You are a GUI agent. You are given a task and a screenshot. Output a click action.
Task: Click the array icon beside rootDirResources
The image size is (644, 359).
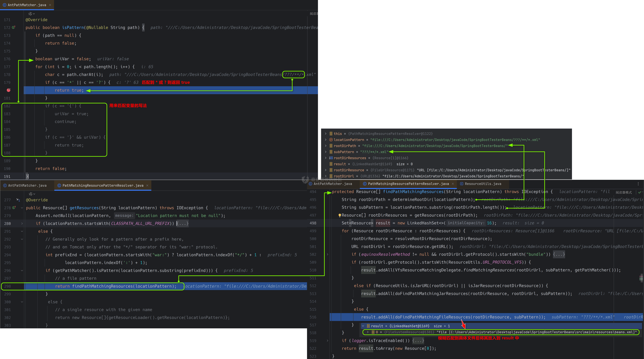pos(331,158)
